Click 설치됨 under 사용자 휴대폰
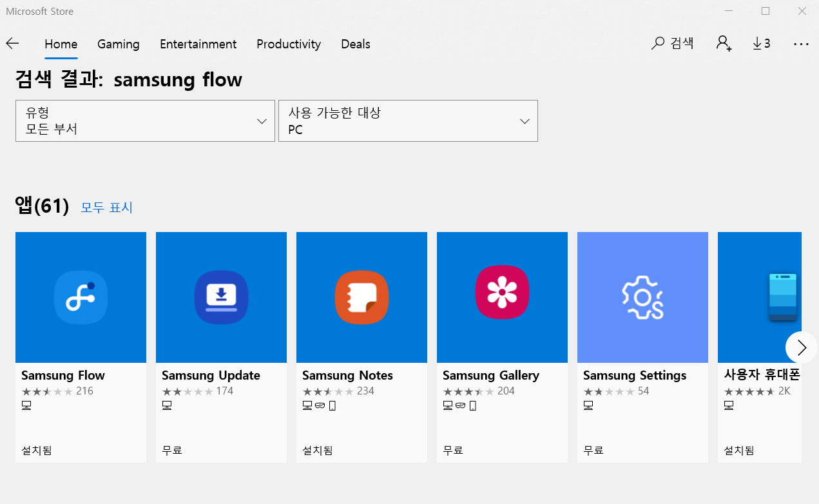The height and width of the screenshot is (504, 819). 739,451
